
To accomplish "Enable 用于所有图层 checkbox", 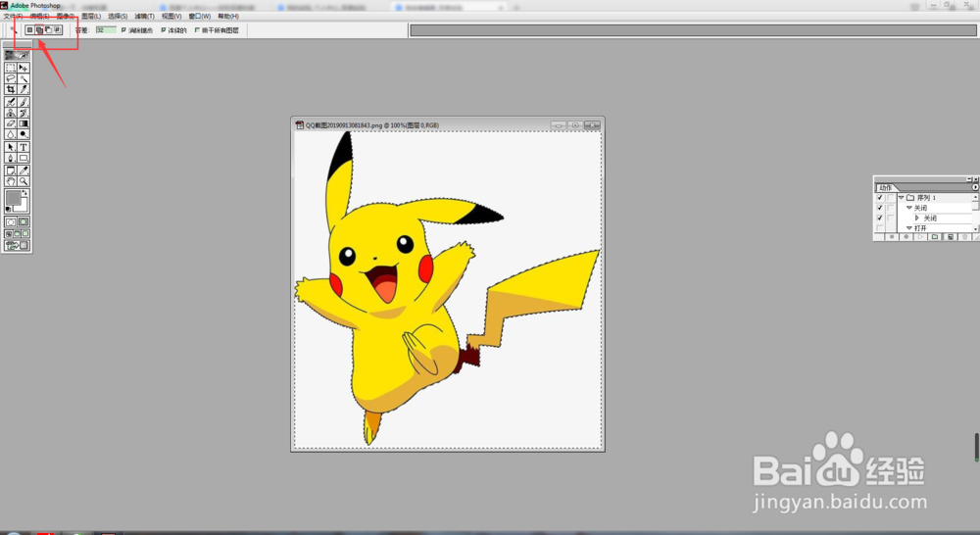I will tap(198, 30).
